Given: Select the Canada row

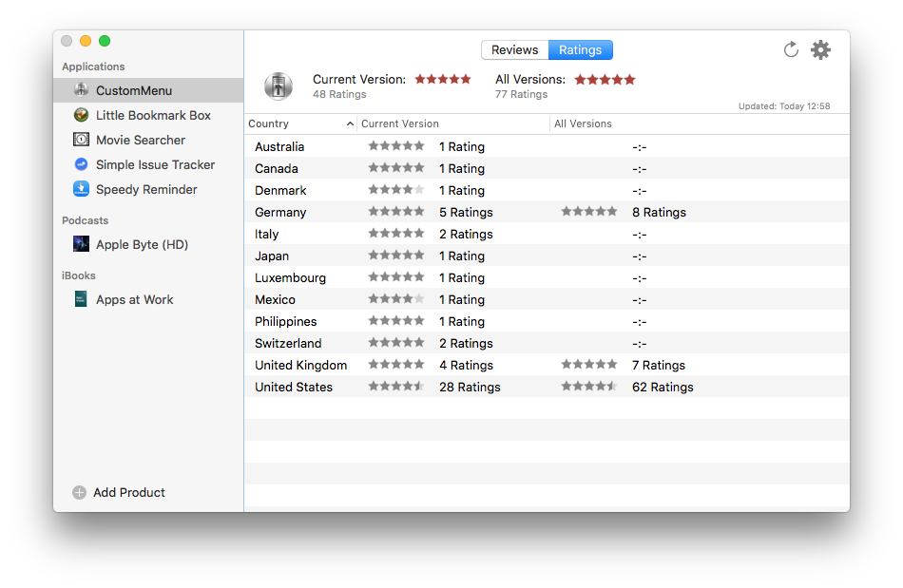Looking at the screenshot, I should click(x=548, y=168).
